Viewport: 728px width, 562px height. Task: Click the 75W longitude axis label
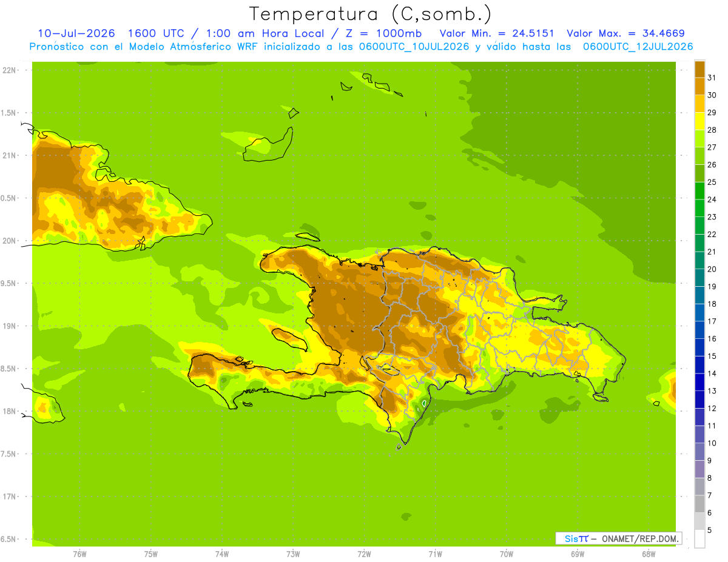(151, 554)
